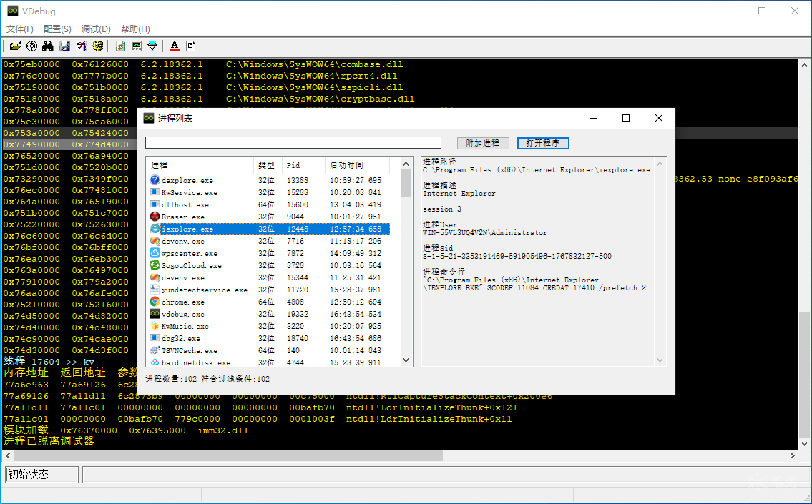Viewport: 812px width, 504px height.
Task: Open the 配置(S) menu
Action: tap(57, 29)
